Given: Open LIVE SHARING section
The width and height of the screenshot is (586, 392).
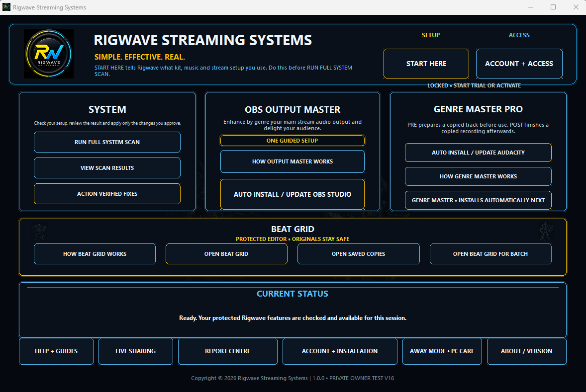Looking at the screenshot, I should (x=136, y=351).
